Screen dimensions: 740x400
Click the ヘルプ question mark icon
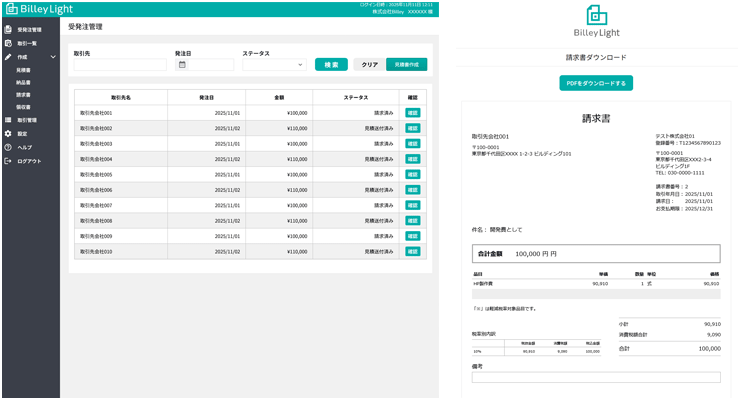point(8,147)
